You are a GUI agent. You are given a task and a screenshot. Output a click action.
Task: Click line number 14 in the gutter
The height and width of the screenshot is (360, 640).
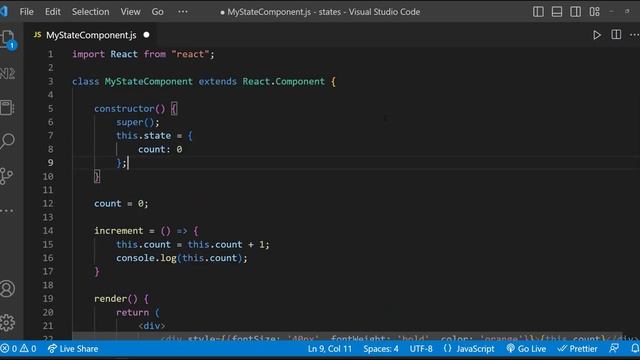48,231
